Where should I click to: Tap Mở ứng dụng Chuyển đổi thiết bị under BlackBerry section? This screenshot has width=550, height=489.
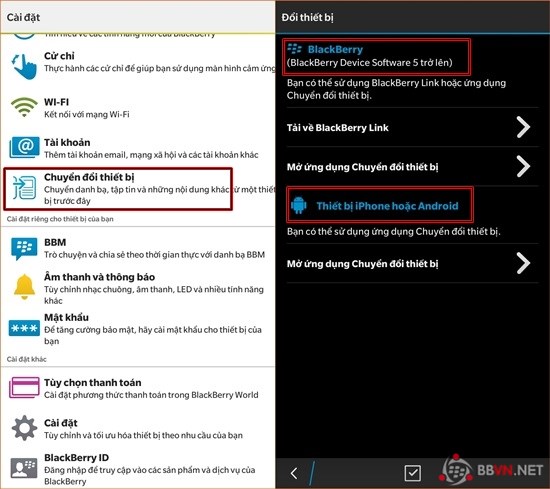click(x=362, y=167)
